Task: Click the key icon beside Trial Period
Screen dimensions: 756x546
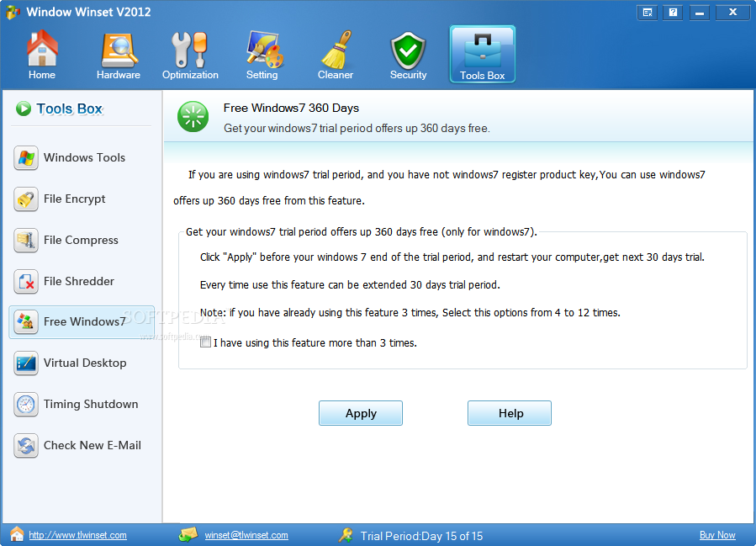Action: pyautogui.click(x=346, y=535)
